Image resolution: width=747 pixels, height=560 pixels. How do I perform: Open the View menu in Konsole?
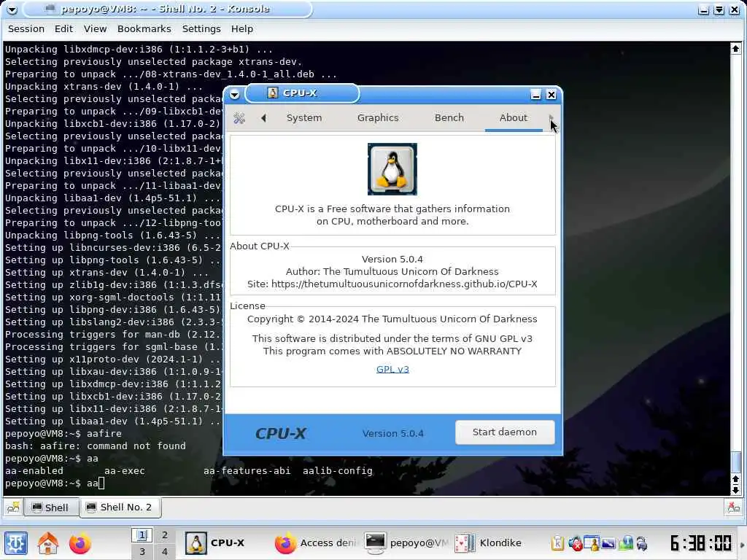click(96, 29)
